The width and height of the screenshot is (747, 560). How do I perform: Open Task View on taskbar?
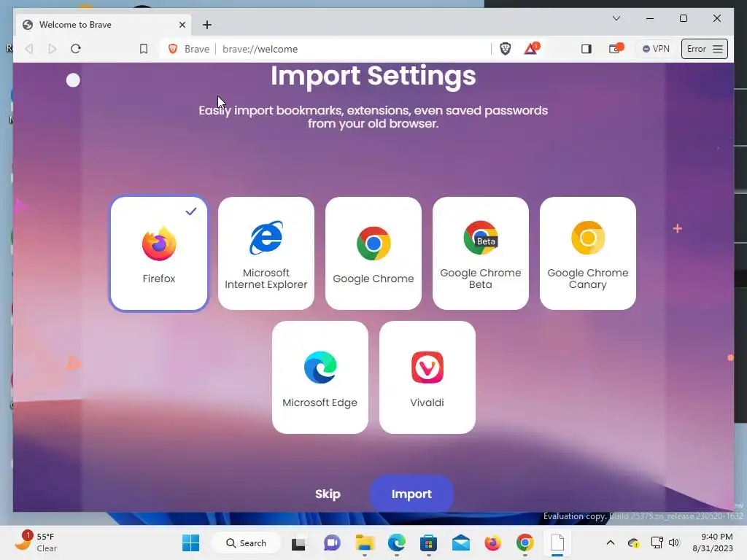(x=299, y=542)
